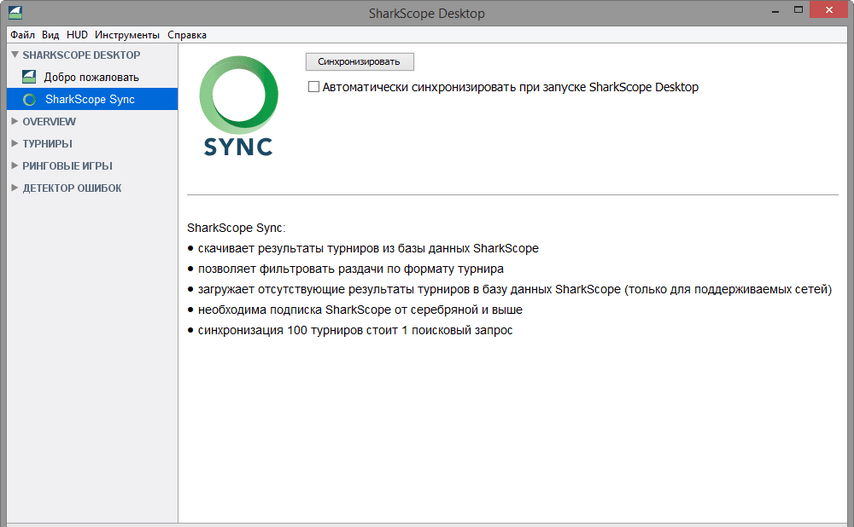The image size is (854, 527).
Task: Click 'загружает отсутствующие результаты' bullet text
Action: coord(514,289)
